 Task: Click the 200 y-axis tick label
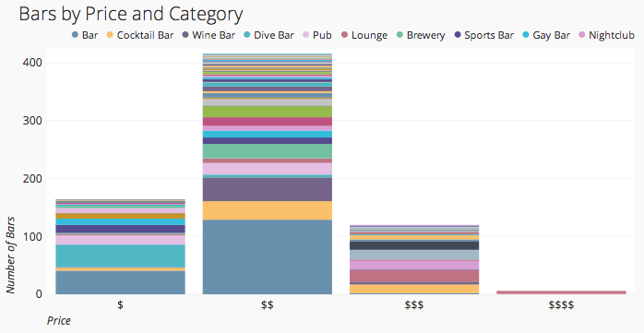coord(32,179)
